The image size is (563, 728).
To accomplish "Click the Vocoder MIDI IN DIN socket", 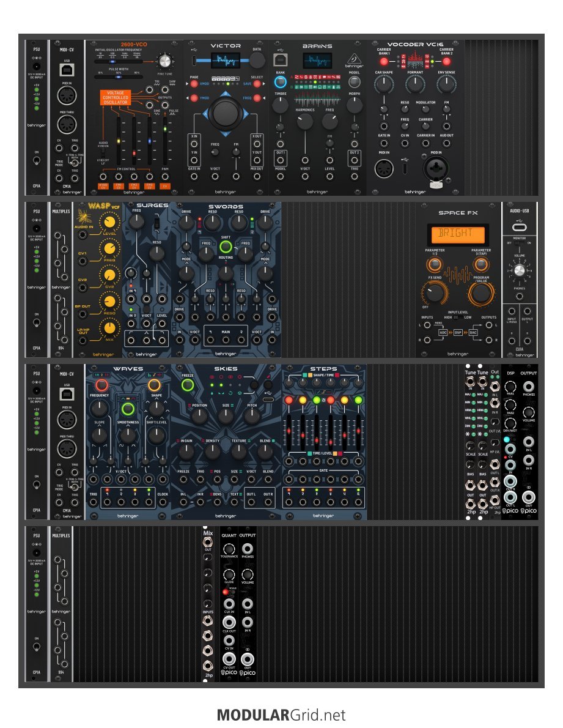I will (384, 168).
